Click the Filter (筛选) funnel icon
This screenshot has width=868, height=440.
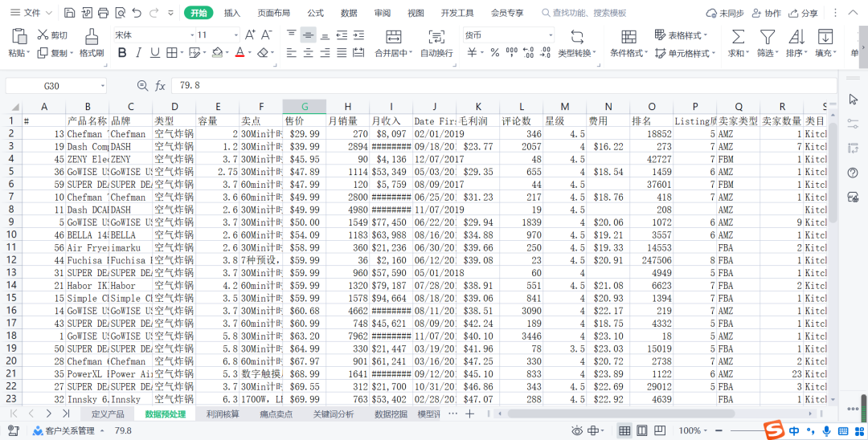pos(767,37)
